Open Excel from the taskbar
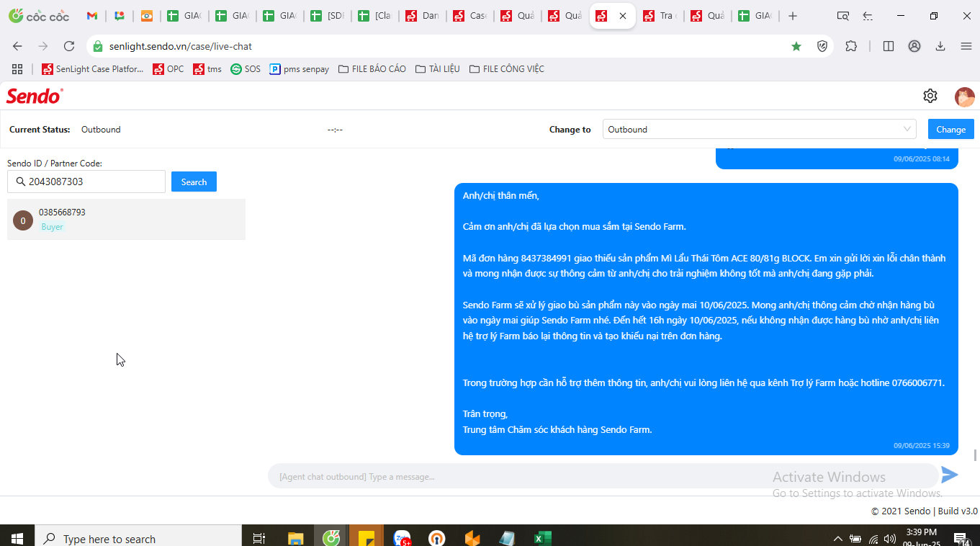 pos(542,538)
